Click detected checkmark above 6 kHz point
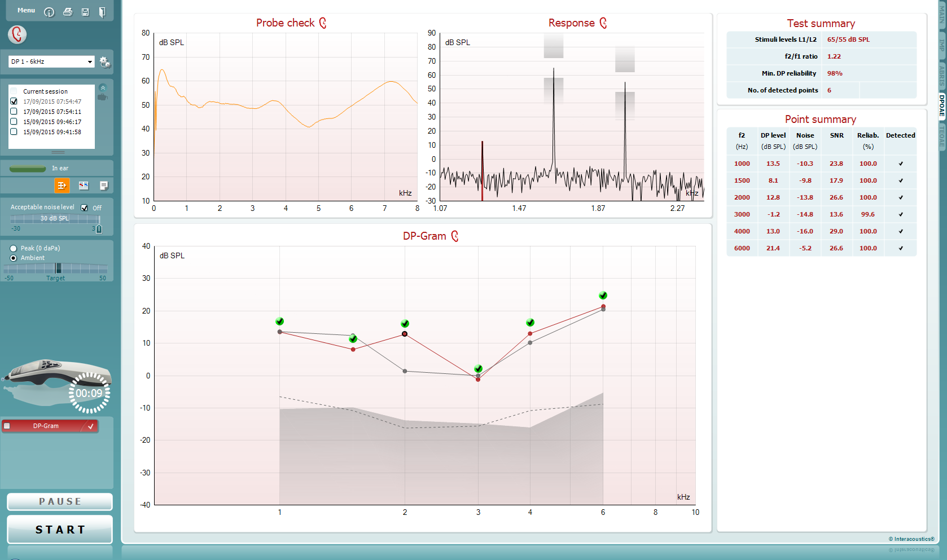The width and height of the screenshot is (947, 560). point(603,296)
